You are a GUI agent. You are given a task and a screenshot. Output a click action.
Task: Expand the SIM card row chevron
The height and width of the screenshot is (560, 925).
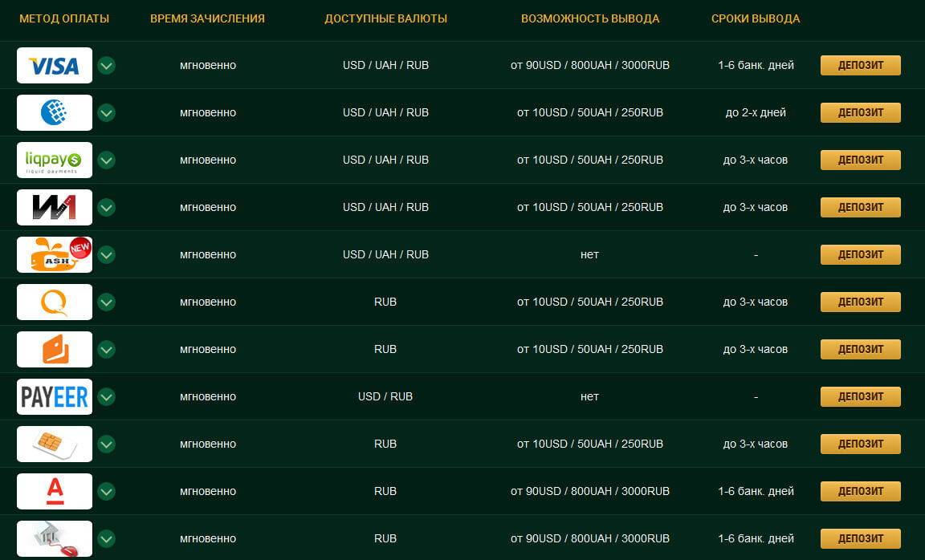[x=106, y=444]
